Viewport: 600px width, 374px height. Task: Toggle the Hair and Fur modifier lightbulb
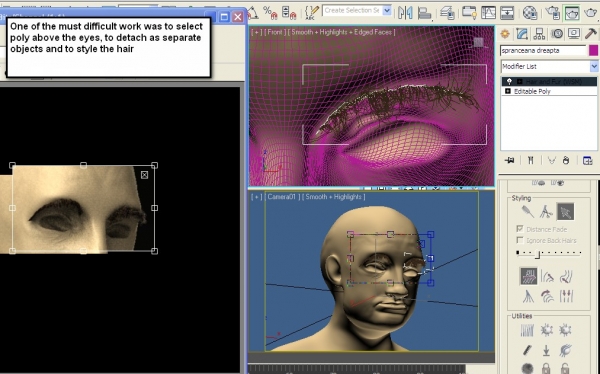point(509,82)
